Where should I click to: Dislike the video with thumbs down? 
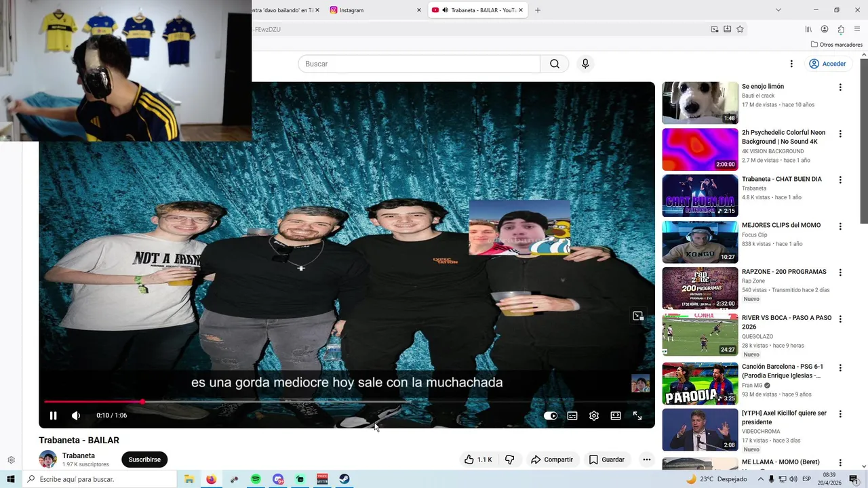tap(509, 460)
